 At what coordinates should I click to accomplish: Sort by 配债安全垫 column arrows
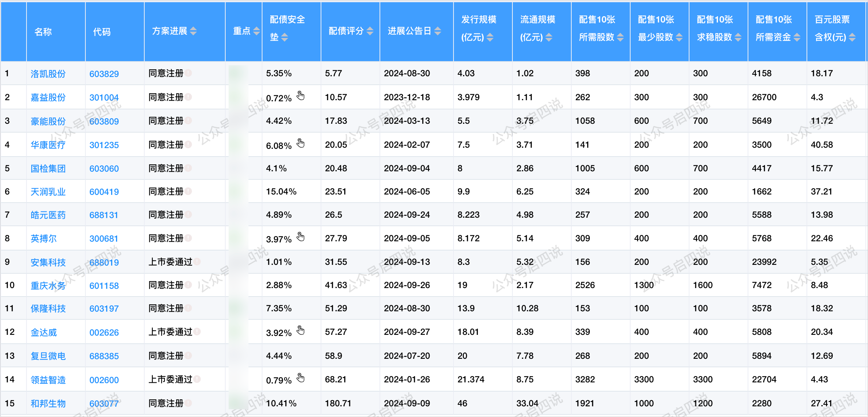click(285, 37)
